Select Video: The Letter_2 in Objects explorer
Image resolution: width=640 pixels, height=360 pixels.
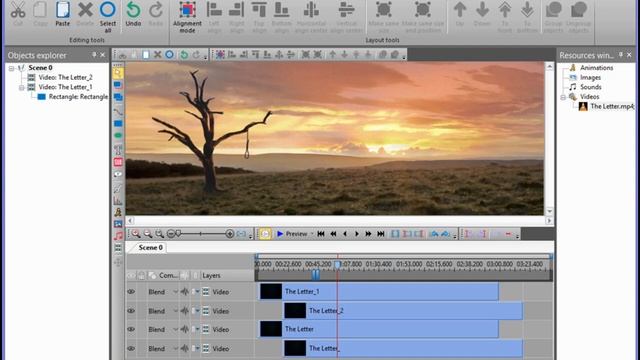coord(65,77)
